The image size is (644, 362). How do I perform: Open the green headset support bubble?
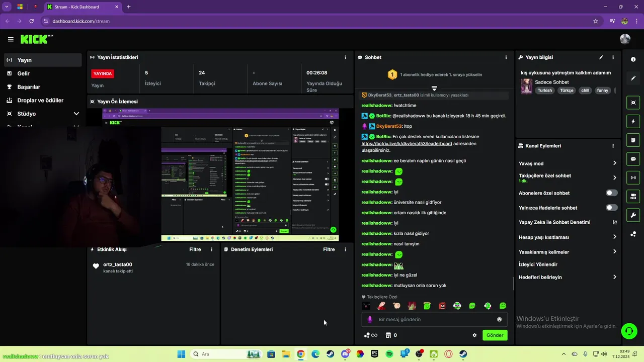click(x=629, y=331)
